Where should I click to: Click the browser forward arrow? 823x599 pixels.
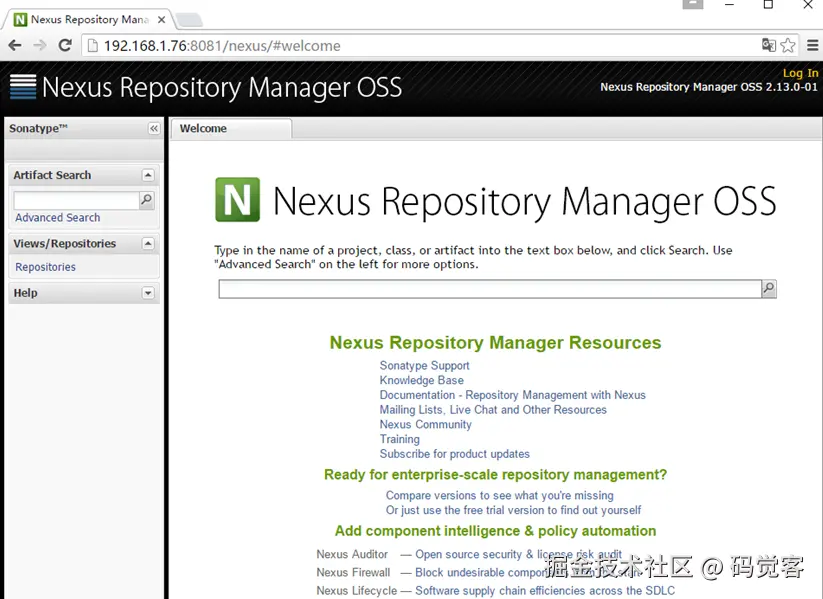click(x=40, y=46)
